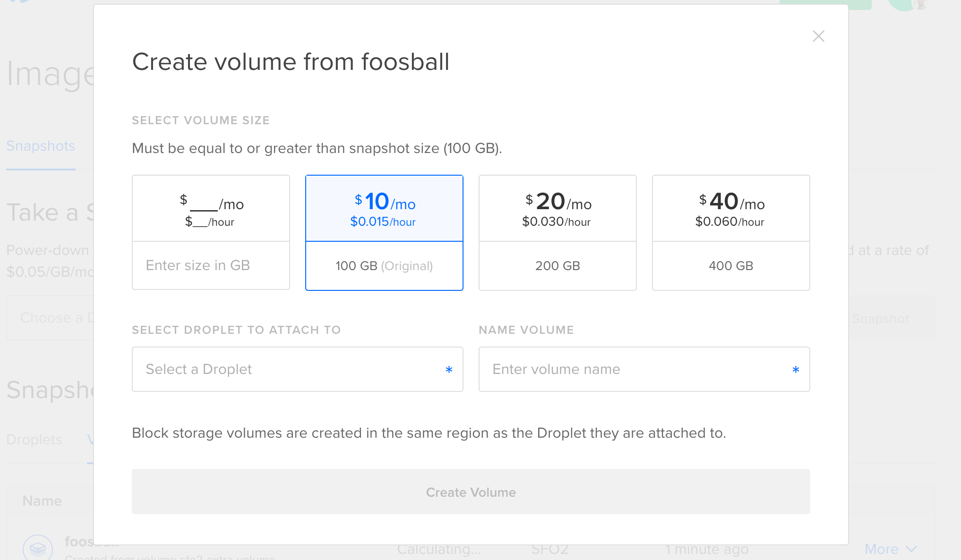The height and width of the screenshot is (560, 961).
Task: Click the $0.030/hour price text
Action: 557,222
